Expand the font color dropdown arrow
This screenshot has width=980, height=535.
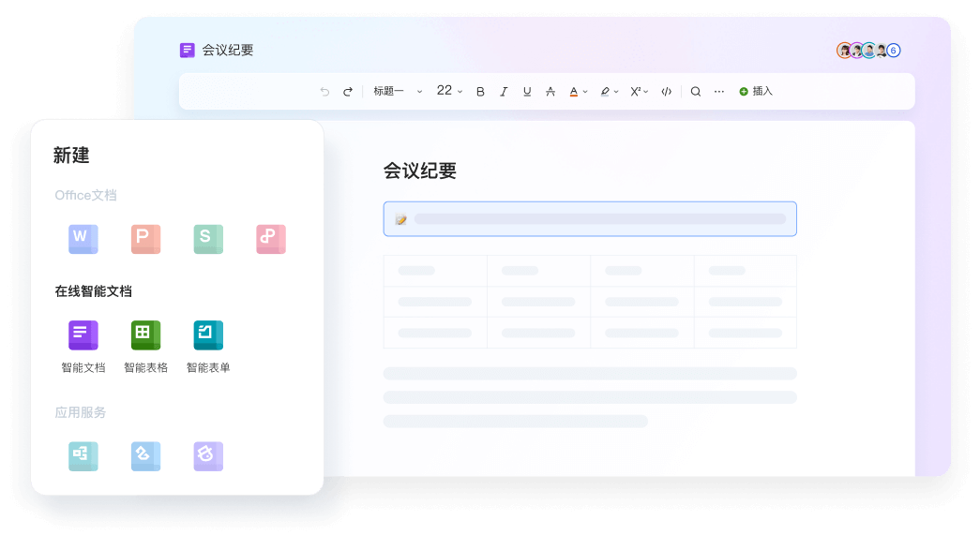(x=585, y=92)
